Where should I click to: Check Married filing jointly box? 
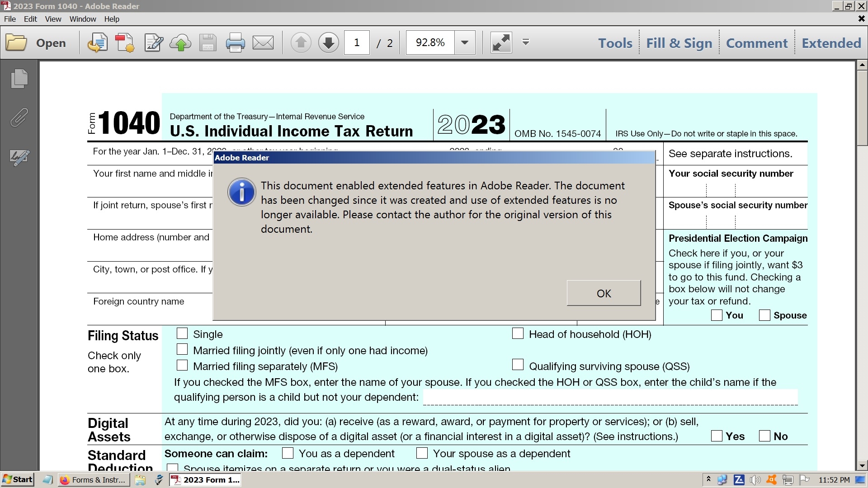[182, 349]
